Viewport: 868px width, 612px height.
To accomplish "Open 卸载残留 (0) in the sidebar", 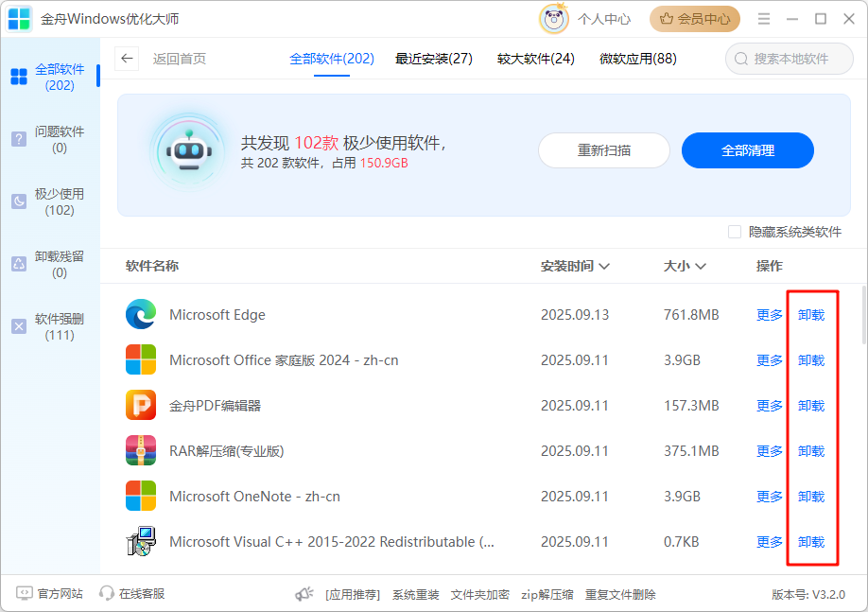I will pos(49,264).
